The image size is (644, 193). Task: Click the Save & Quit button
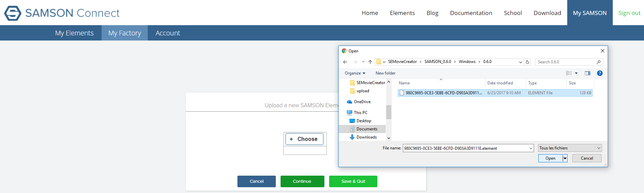(353, 181)
